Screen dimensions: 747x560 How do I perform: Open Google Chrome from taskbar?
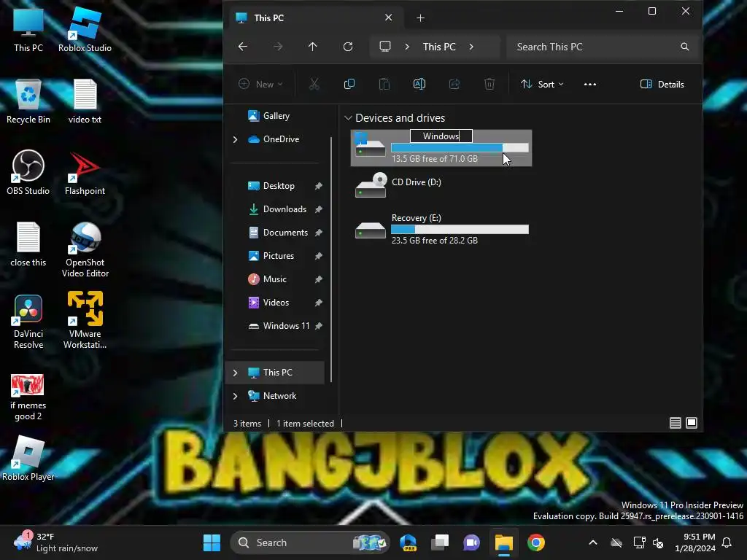point(536,542)
